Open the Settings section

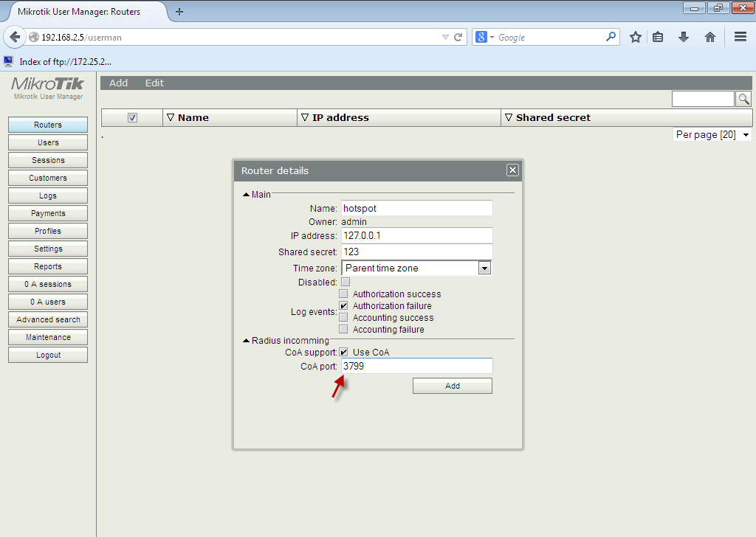(x=48, y=249)
